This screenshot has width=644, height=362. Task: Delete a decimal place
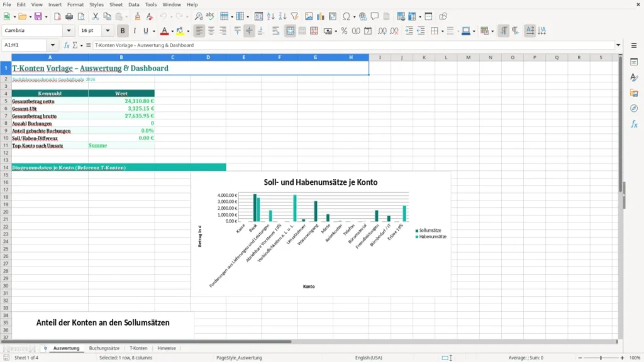[x=394, y=31]
